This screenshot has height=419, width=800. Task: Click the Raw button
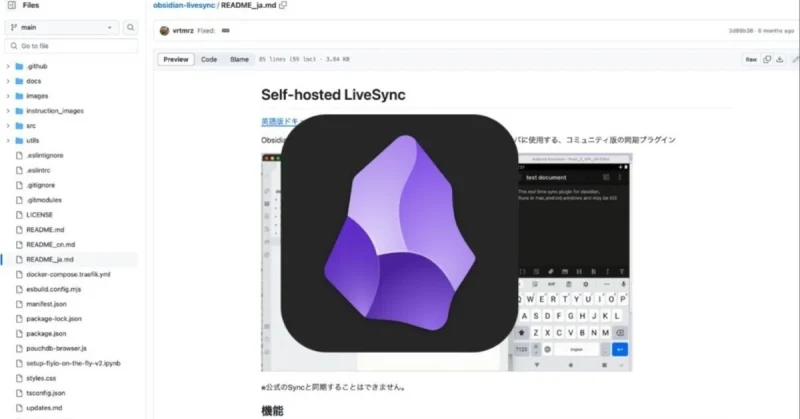(x=751, y=59)
